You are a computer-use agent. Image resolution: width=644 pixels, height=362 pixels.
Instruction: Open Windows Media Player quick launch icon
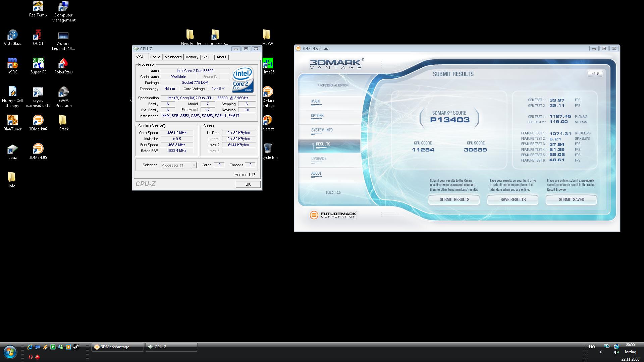(x=68, y=347)
